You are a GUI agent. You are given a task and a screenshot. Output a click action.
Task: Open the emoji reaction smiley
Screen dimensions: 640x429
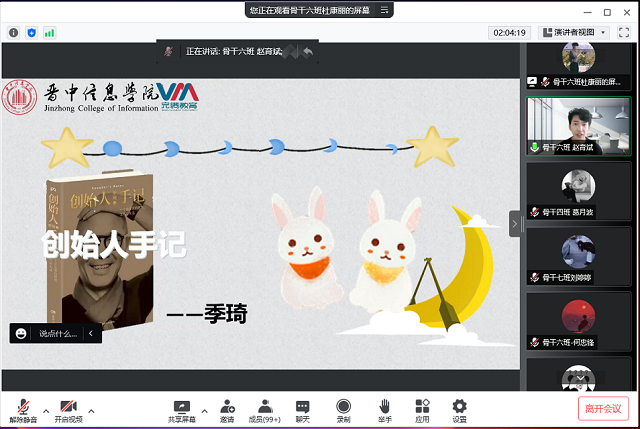(x=21, y=333)
